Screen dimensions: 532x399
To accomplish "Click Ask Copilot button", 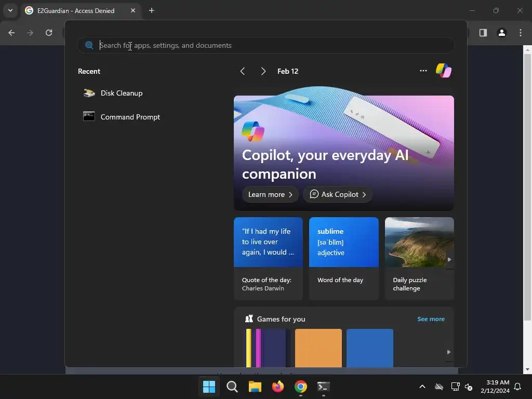I will 338,194.
